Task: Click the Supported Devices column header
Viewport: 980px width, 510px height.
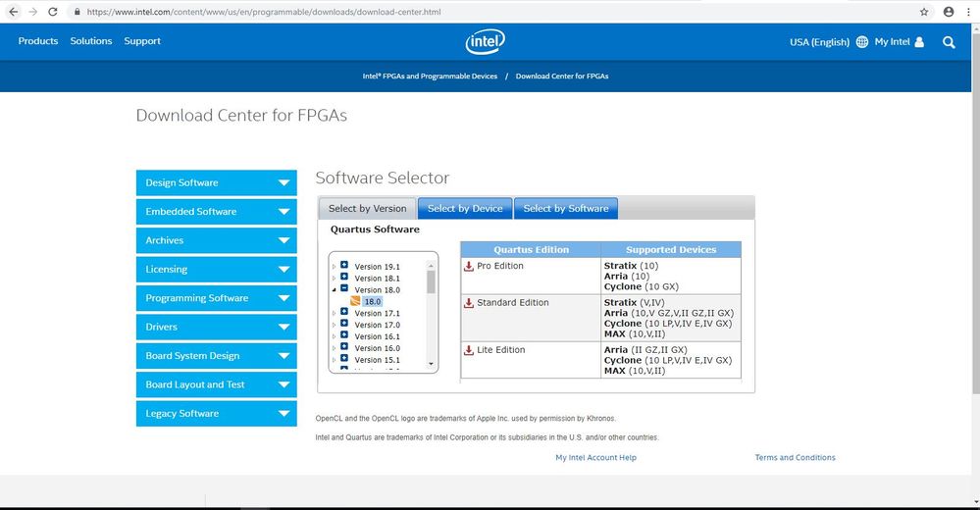Action: (x=671, y=249)
